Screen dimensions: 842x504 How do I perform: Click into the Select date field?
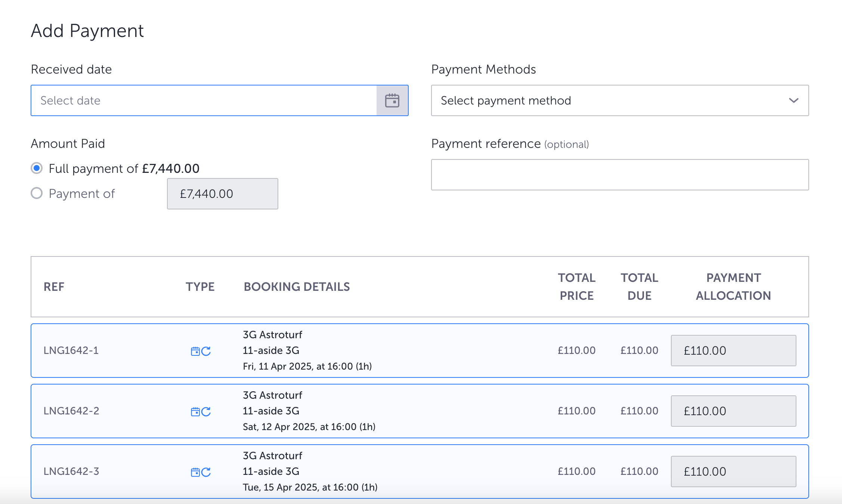click(x=204, y=100)
